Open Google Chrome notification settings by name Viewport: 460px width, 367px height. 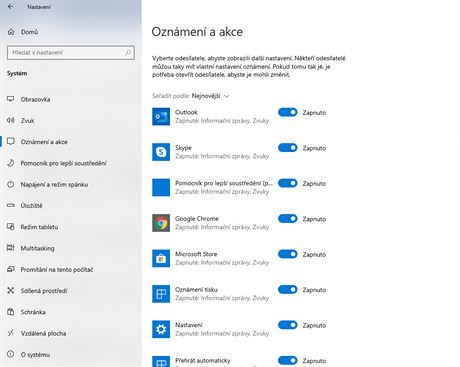pyautogui.click(x=197, y=219)
